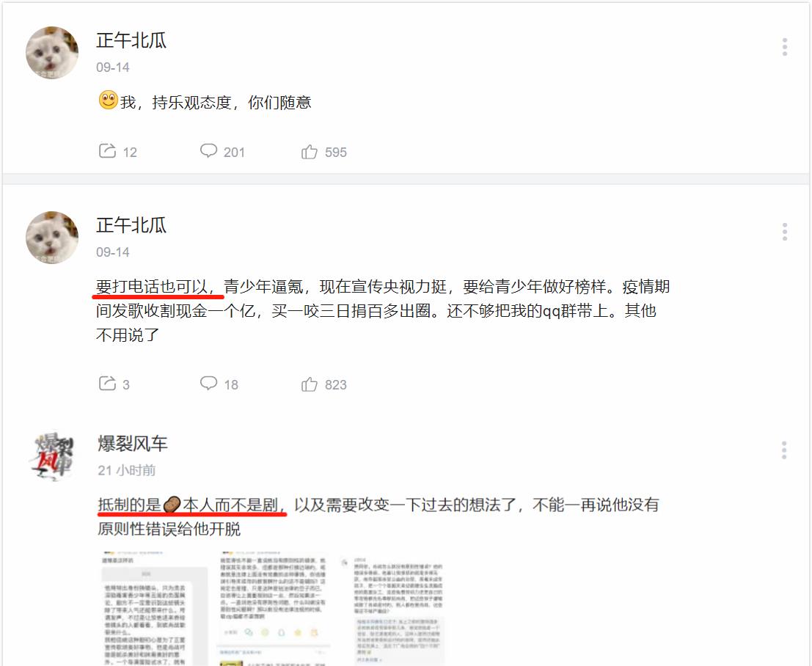Select the potato emoji in 爆裂风车 post
812x666 pixels.
click(172, 505)
